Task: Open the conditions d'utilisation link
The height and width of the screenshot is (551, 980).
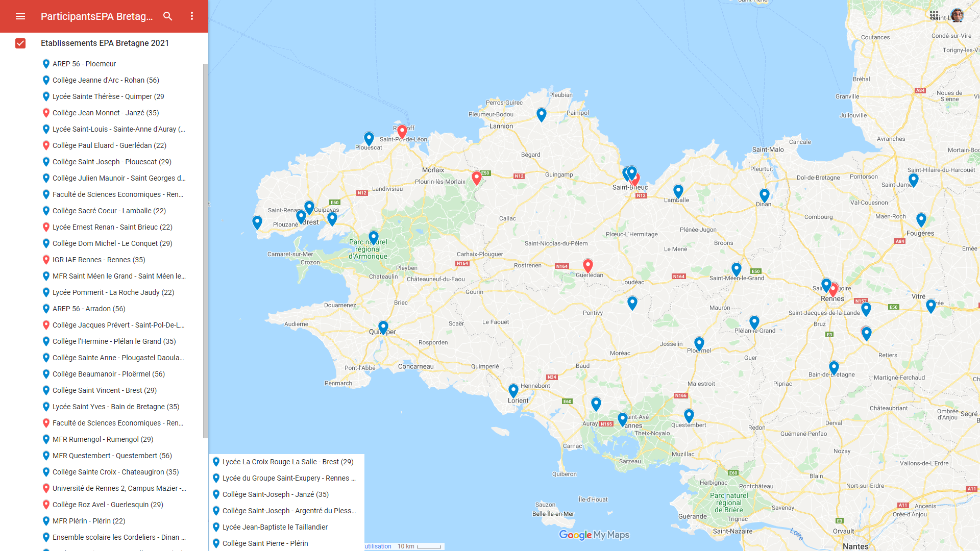Action: tap(378, 546)
